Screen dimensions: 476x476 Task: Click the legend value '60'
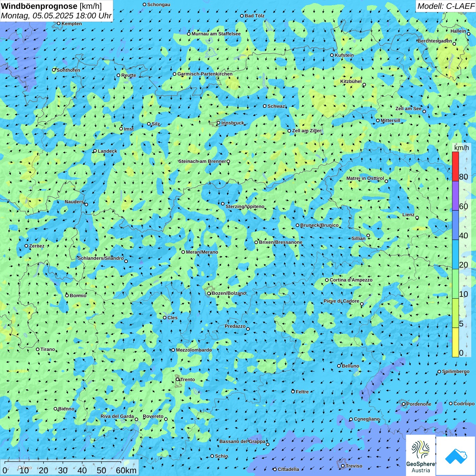[463, 206]
